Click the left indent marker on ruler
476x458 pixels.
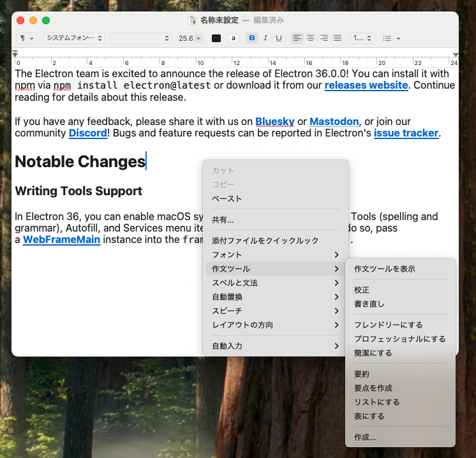pyautogui.click(x=15, y=54)
